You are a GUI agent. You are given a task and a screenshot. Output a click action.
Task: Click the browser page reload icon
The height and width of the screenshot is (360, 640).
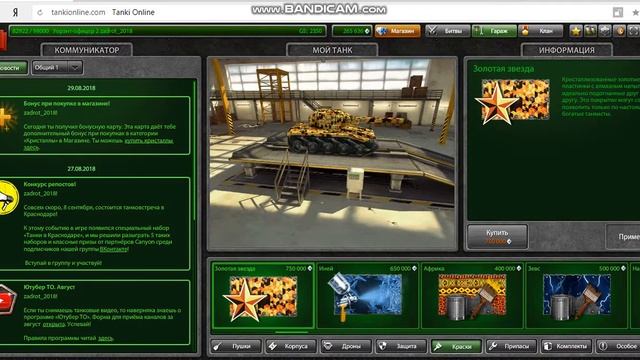click(x=40, y=13)
